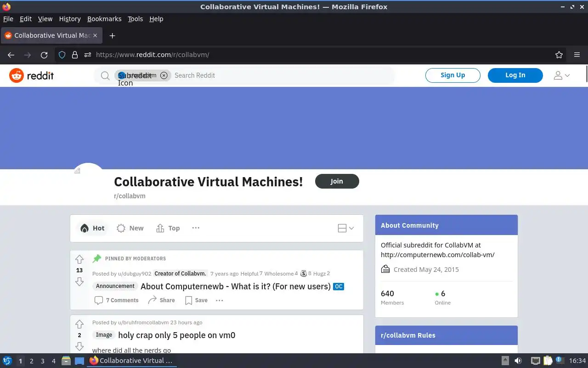Click the search magnifier icon
This screenshot has width=588, height=368.
coord(105,75)
